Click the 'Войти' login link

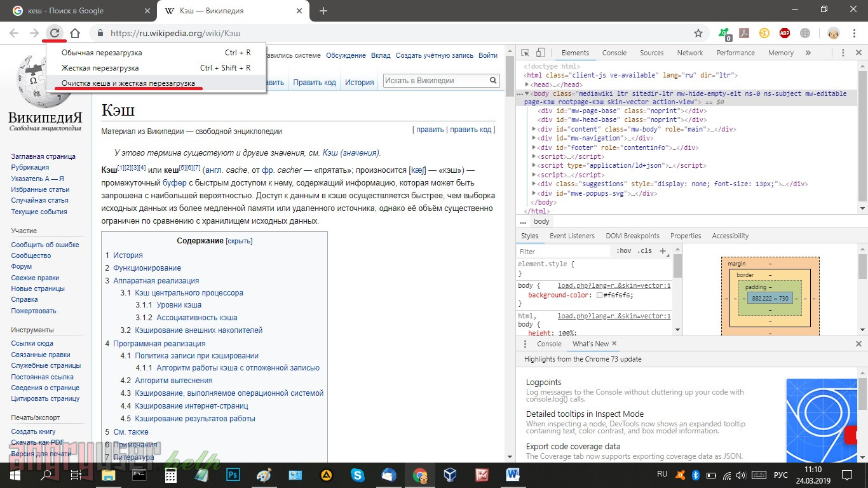(488, 55)
